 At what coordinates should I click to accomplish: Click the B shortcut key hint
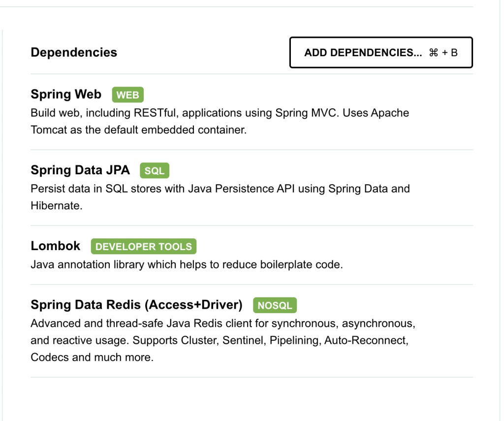(454, 53)
